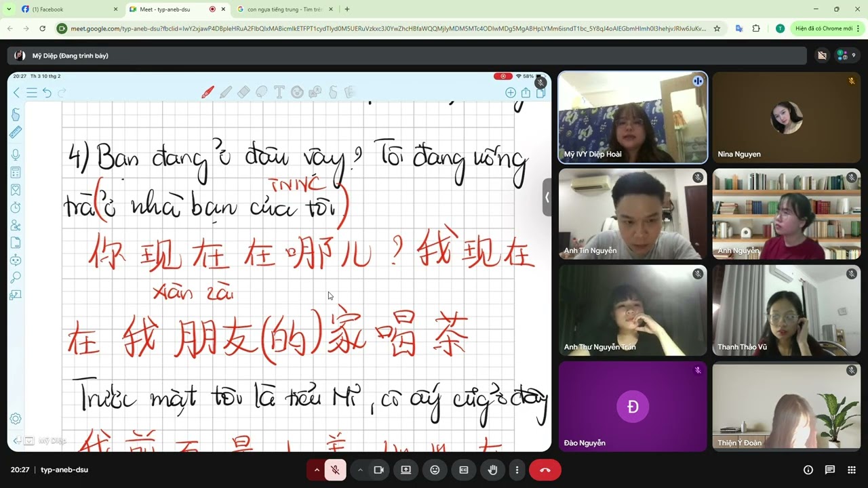Open the timer icon in left sidebar

[16, 207]
